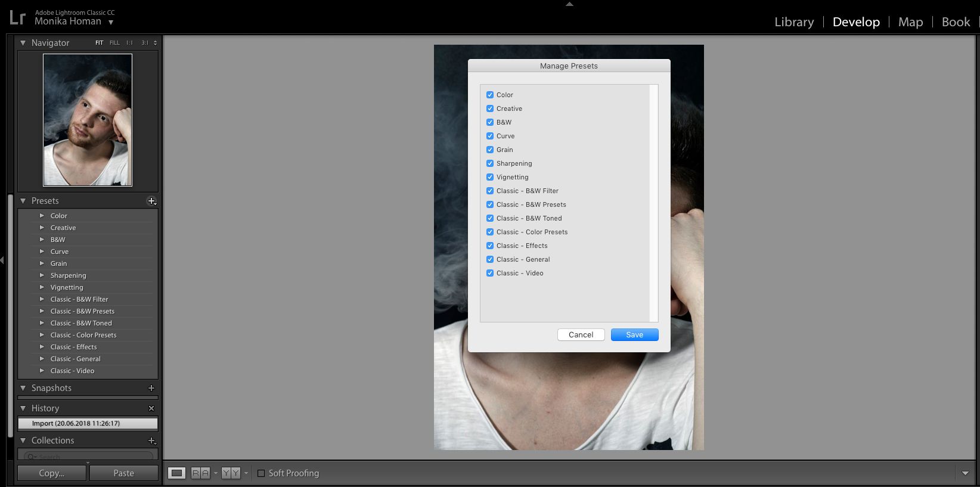Collapse the Snapshots panel
The height and width of the screenshot is (487, 980).
[x=23, y=388]
